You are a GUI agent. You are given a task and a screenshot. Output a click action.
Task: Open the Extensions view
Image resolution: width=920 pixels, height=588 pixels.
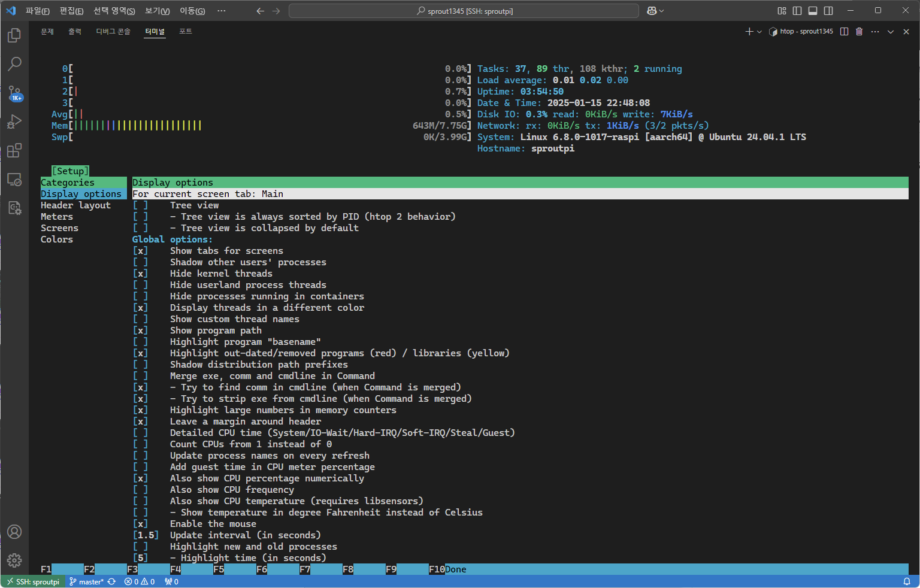tap(14, 150)
